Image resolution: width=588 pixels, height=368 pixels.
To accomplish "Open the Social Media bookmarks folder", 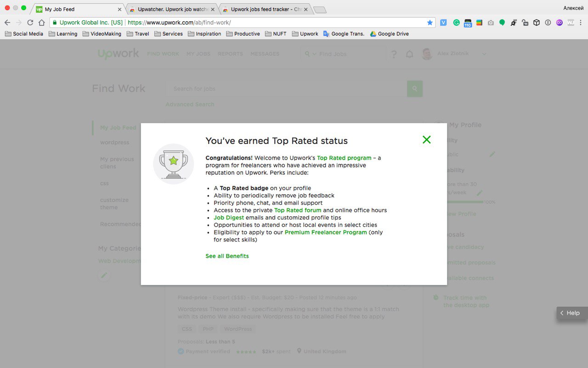I will [x=24, y=34].
